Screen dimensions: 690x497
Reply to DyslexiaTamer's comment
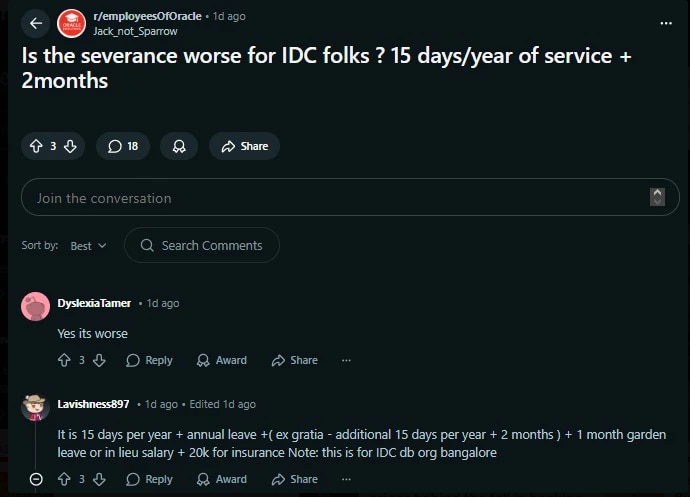pyautogui.click(x=149, y=360)
